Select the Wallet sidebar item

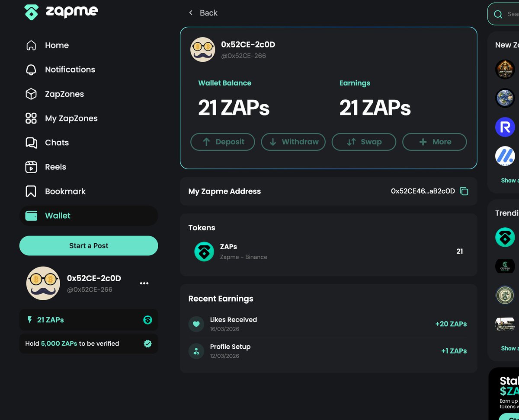[x=89, y=216]
